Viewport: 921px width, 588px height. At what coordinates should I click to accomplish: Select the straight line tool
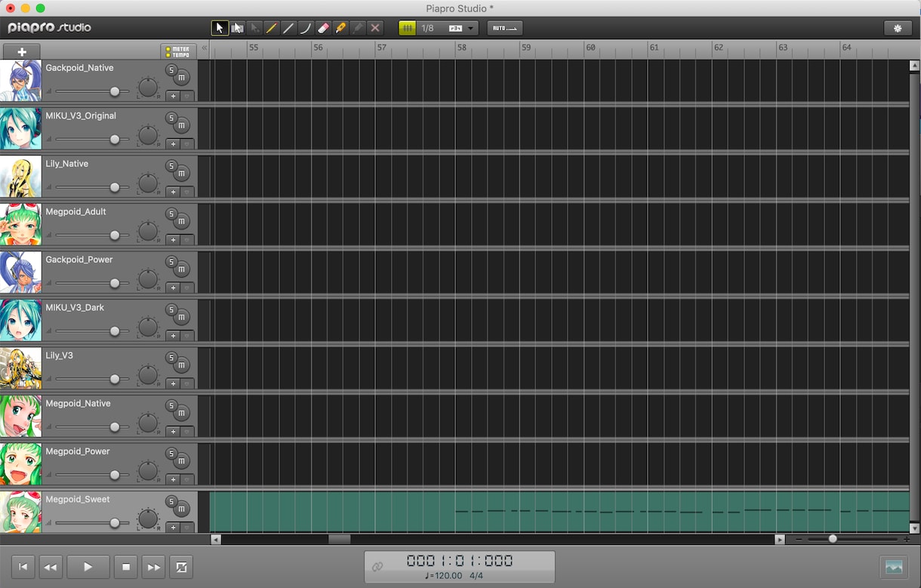point(288,28)
